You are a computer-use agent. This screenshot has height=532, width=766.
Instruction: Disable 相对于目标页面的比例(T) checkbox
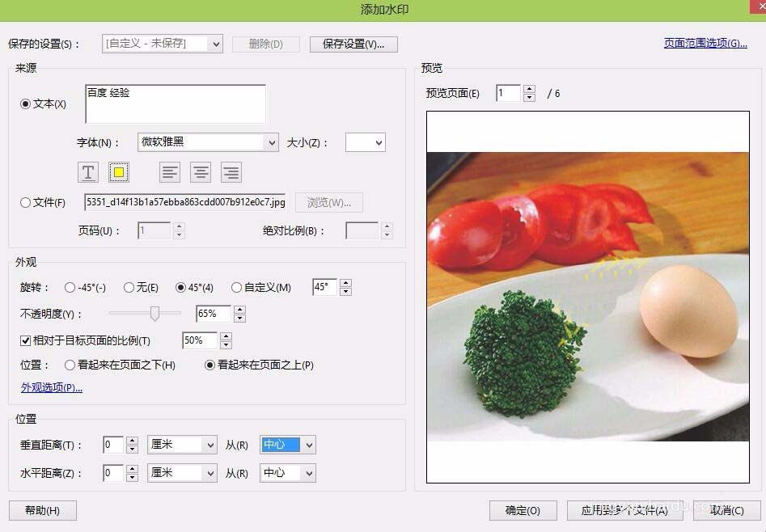tap(26, 340)
